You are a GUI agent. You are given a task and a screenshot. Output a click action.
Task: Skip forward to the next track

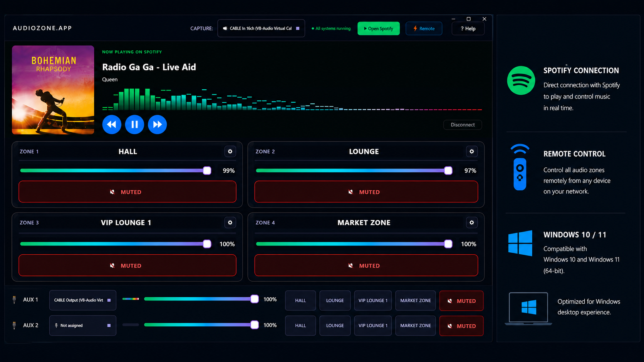coord(157,124)
